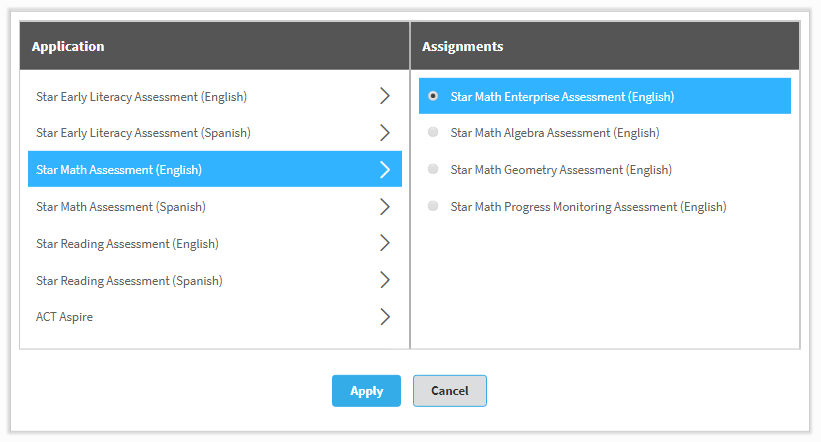Screen dimensions: 821x442
Task: Cancel the assignment dialog
Action: pyautogui.click(x=450, y=391)
